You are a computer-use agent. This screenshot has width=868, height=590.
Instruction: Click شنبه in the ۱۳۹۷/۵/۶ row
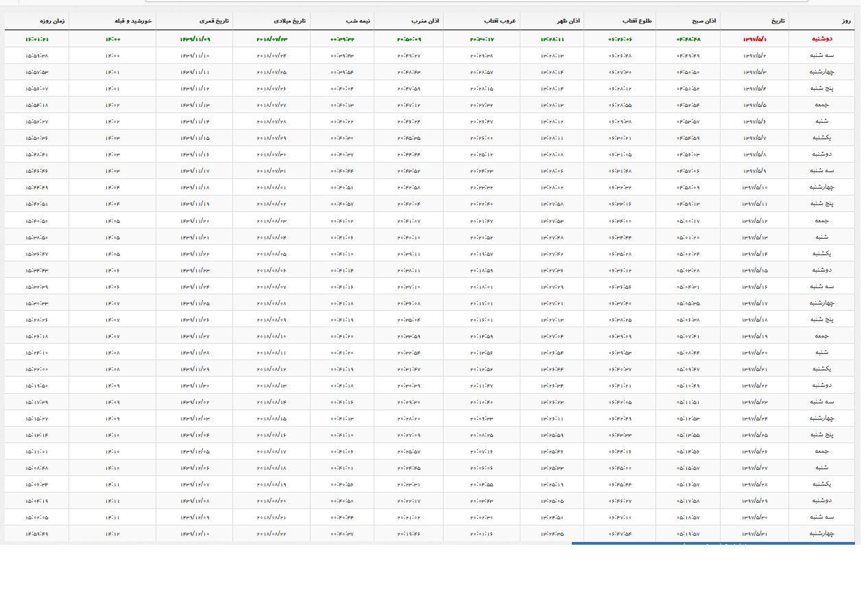822,121
